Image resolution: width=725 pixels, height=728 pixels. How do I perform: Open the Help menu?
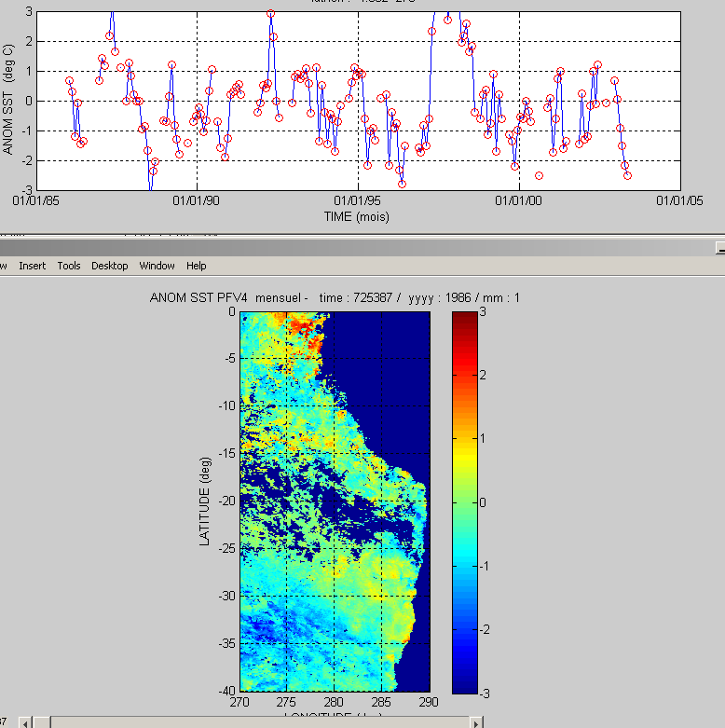pos(197,266)
